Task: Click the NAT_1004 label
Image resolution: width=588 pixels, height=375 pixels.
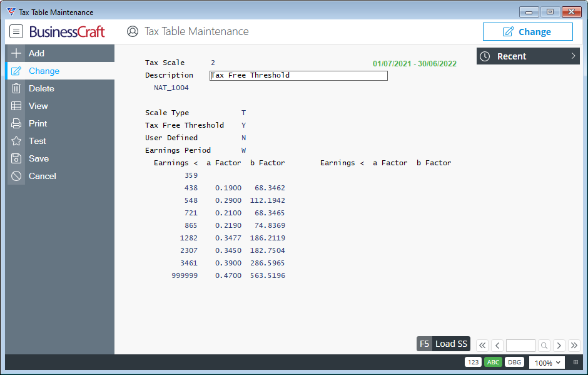Action: point(171,88)
